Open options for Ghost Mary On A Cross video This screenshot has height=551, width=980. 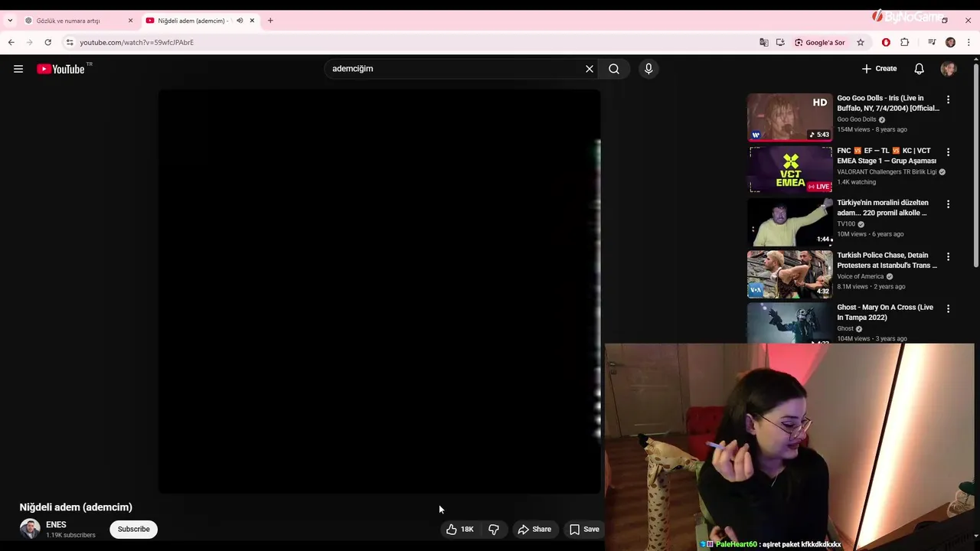(x=948, y=308)
